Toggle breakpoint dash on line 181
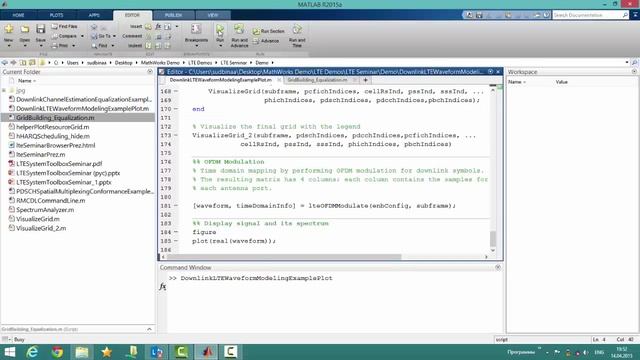The height and width of the screenshot is (360, 640). pos(176,206)
